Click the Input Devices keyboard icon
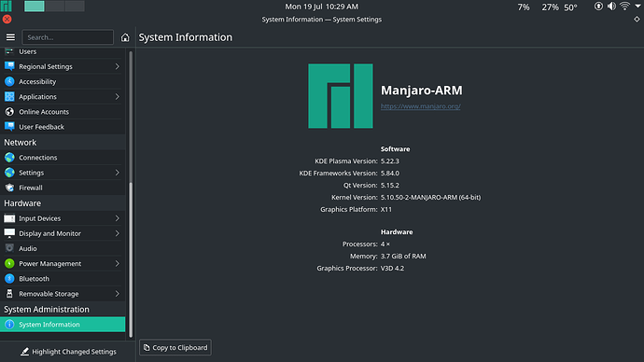The width and height of the screenshot is (644, 362). click(x=9, y=218)
